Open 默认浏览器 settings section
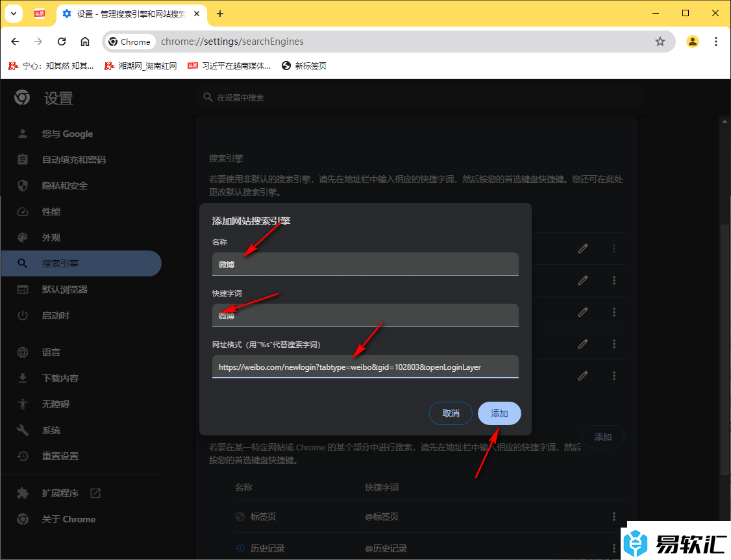Viewport: 731px width, 560px height. [x=82, y=289]
